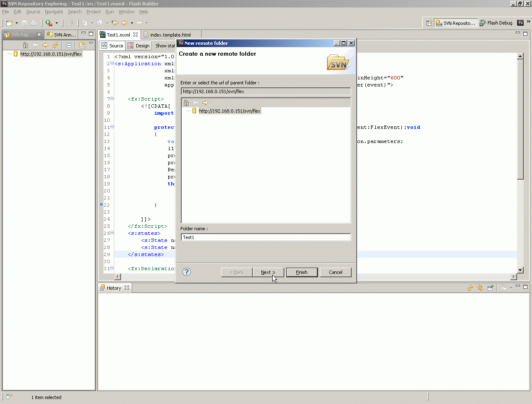This screenshot has width=532, height=404.
Task: Select the SVN Annotate view tab
Action: (62, 34)
